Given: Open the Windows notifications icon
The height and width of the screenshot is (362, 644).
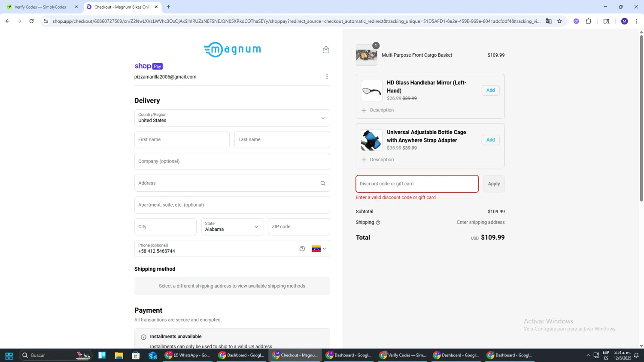Looking at the screenshot, I should (x=636, y=356).
